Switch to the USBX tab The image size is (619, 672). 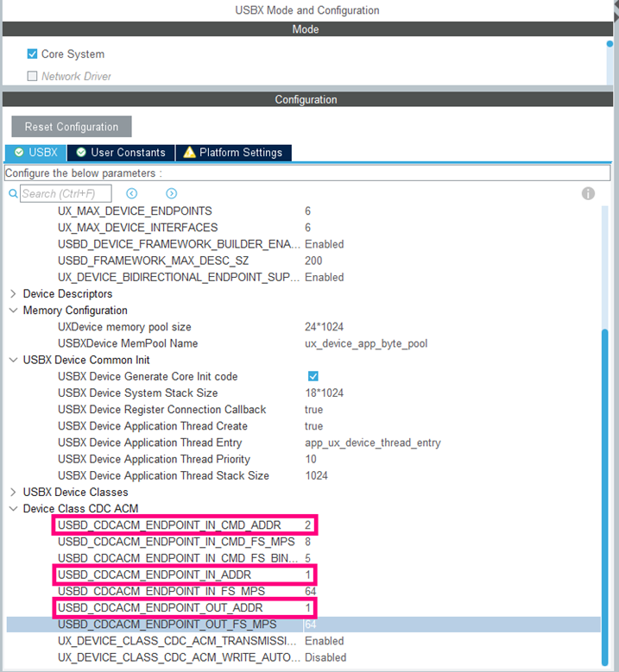(36, 153)
